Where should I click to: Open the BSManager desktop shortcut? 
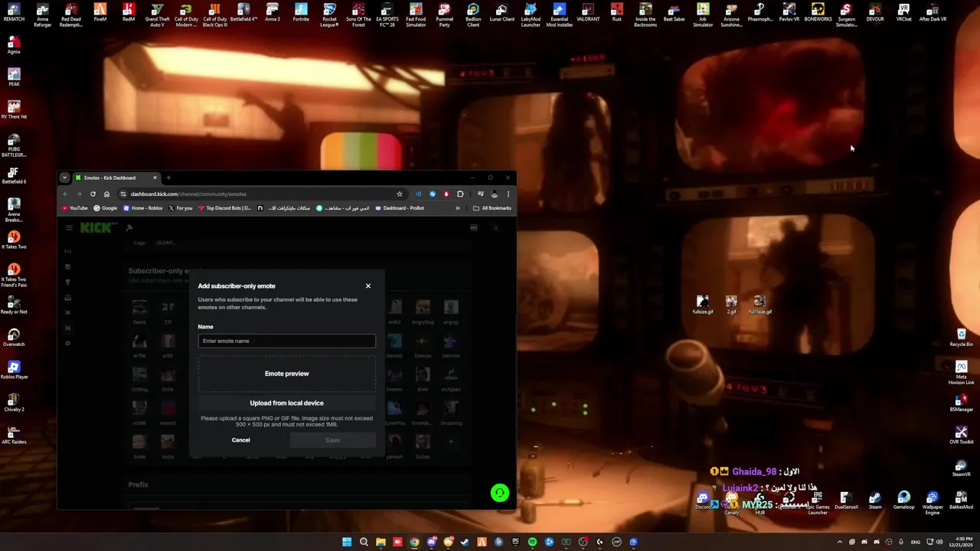pyautogui.click(x=962, y=403)
